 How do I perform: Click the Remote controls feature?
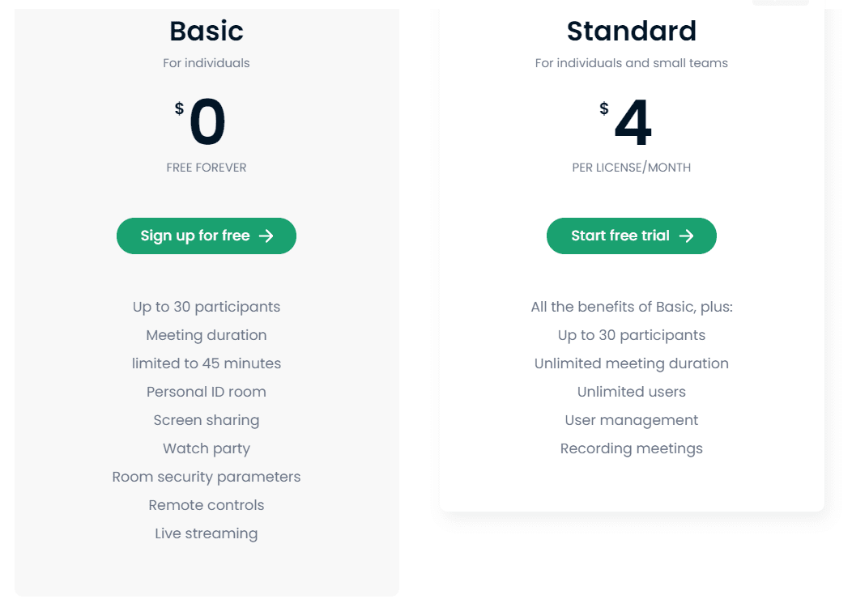point(207,505)
